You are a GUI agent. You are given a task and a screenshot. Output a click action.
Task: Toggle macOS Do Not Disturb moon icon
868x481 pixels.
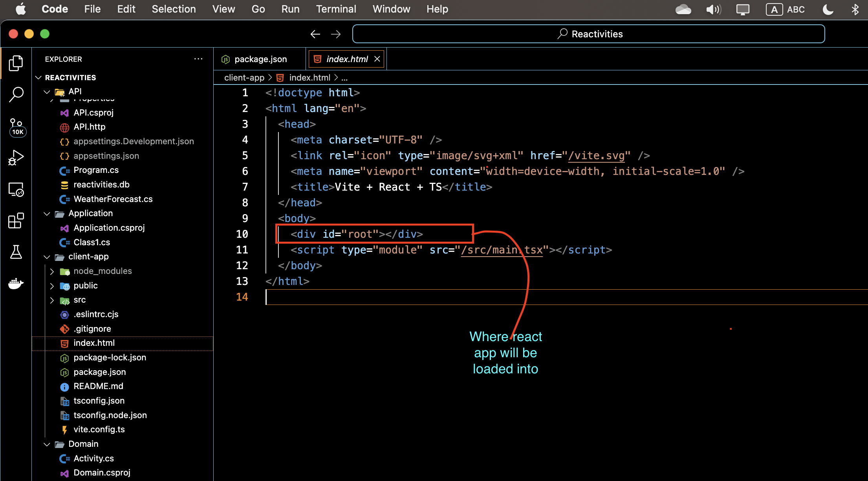[828, 9]
